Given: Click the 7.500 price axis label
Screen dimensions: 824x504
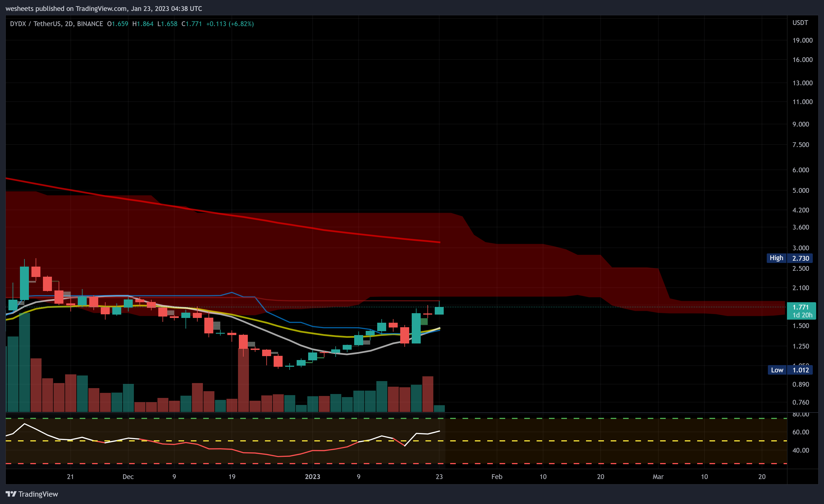Looking at the screenshot, I should [x=801, y=145].
